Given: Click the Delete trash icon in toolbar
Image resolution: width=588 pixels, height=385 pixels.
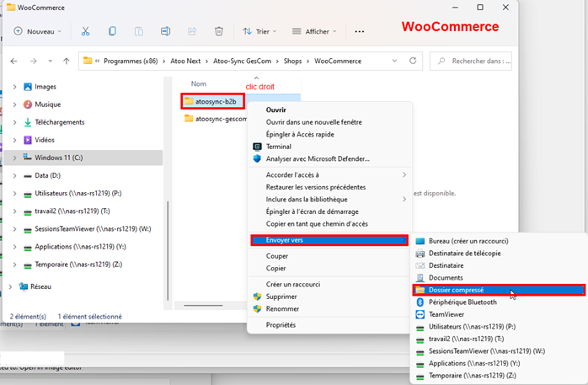Looking at the screenshot, I should pos(219,31).
